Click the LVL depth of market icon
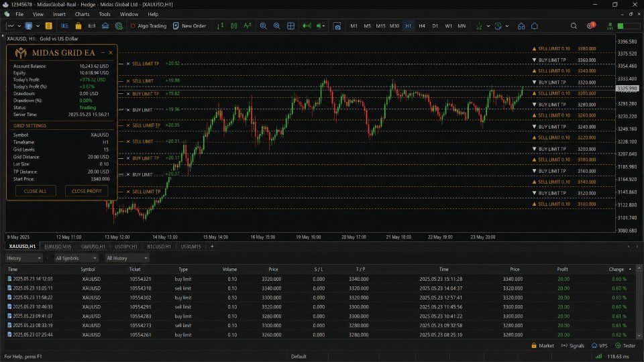The width and height of the screenshot is (644, 362). point(610,26)
